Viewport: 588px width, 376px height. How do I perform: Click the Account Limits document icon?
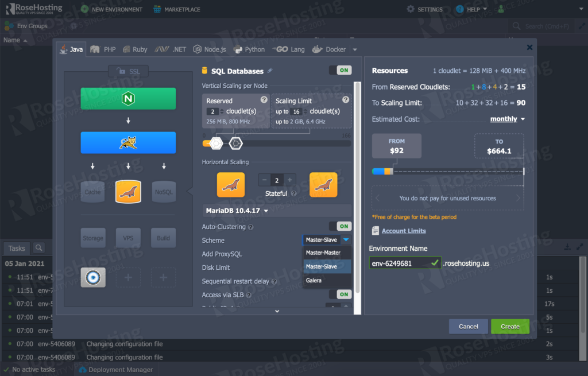(376, 231)
